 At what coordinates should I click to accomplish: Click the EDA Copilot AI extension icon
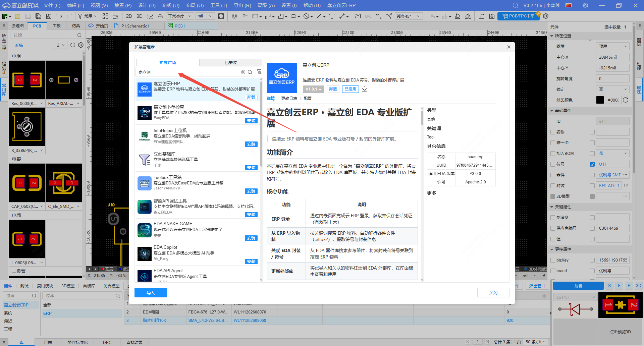[145, 254]
